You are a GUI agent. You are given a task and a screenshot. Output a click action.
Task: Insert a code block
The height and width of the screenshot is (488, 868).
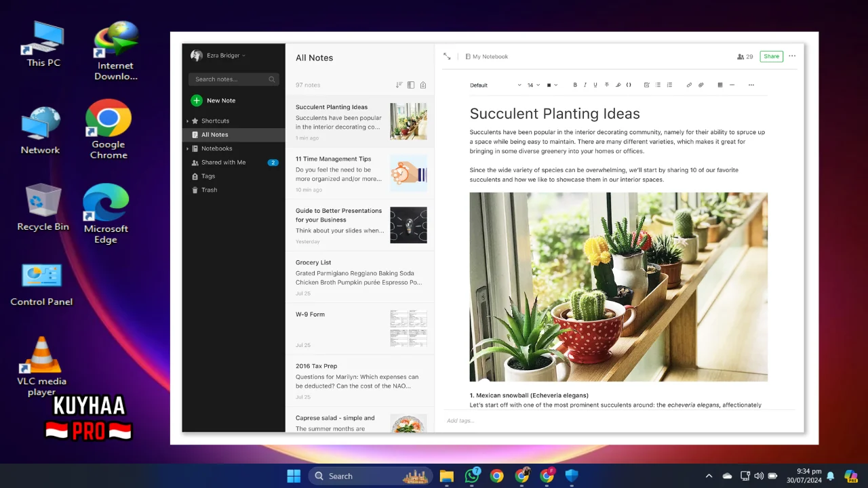tap(629, 85)
